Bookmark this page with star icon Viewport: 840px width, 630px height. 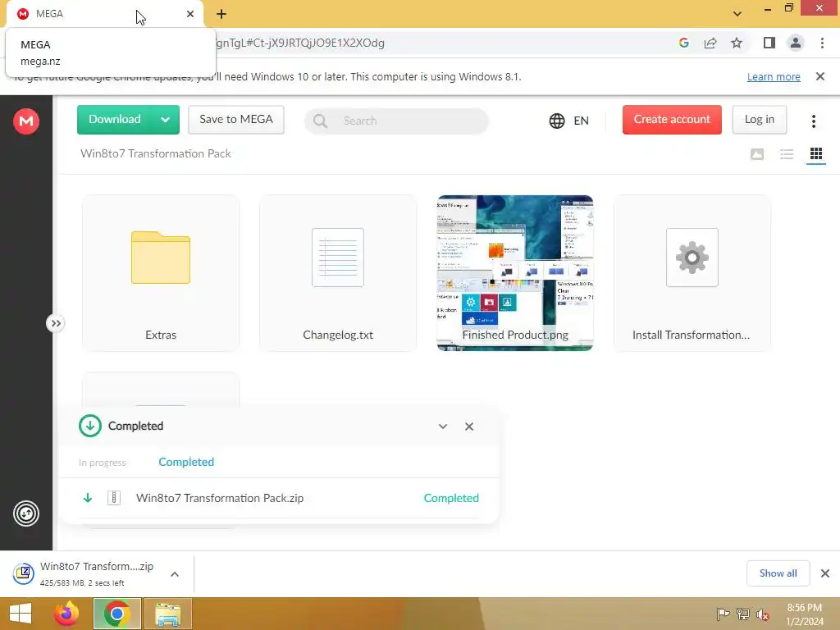[737, 43]
